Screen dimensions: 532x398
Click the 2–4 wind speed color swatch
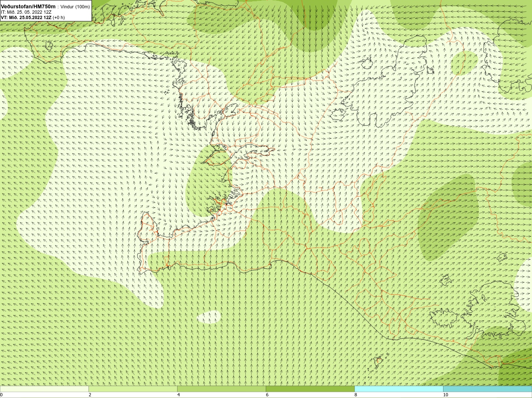tap(133, 389)
